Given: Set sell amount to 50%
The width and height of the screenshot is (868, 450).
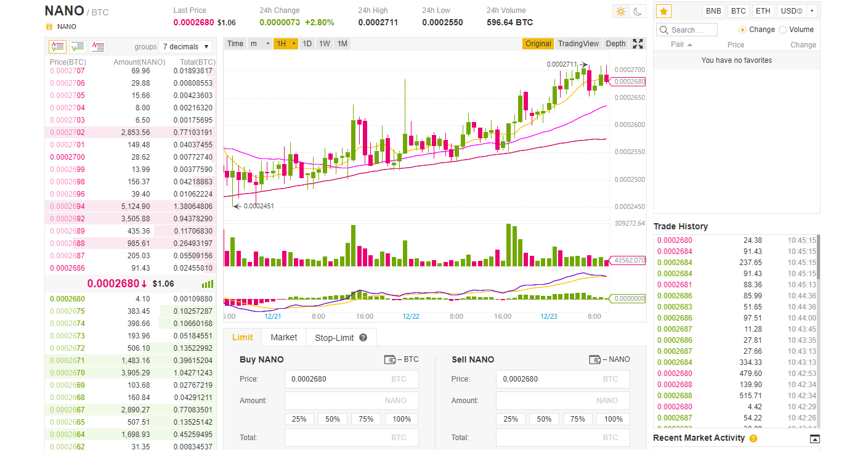Looking at the screenshot, I should 544,419.
